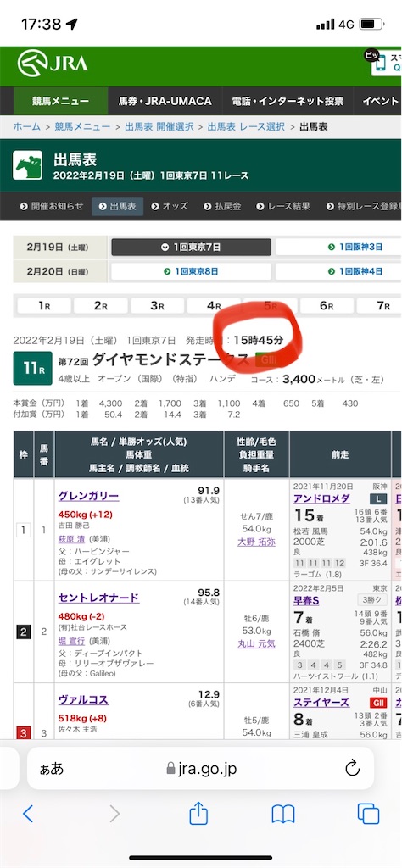Open previous race アンドロメダ link
The width and height of the screenshot is (402, 868).
tap(321, 498)
